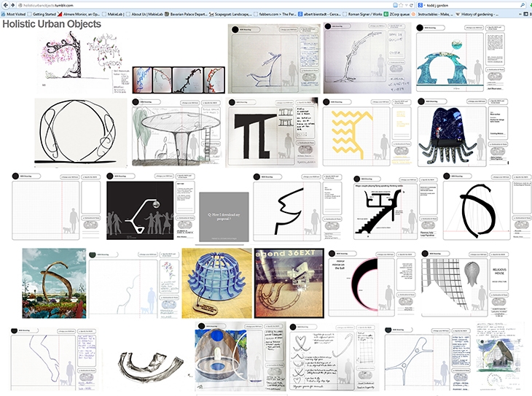Open the Scapegoat: Landscape bookmark
532x396 pixels.
[230, 15]
